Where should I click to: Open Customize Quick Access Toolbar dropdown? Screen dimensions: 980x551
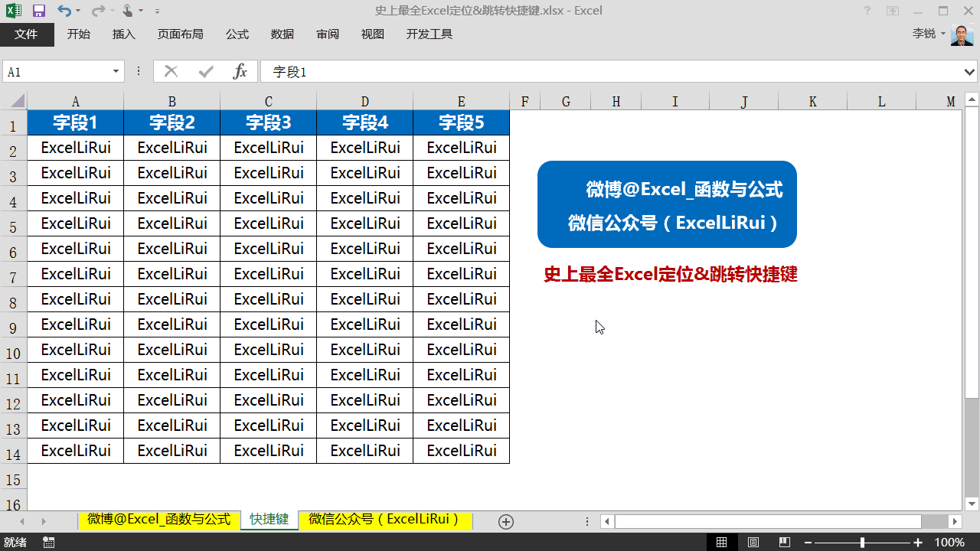click(x=157, y=11)
